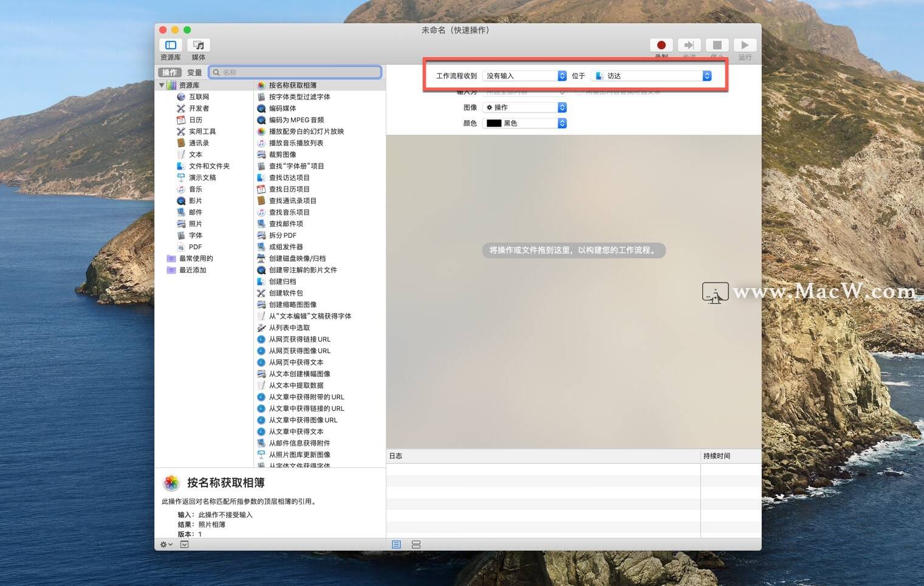Viewport: 924px width, 586px height.
Task: Click inside the 名称 search field
Action: (296, 72)
